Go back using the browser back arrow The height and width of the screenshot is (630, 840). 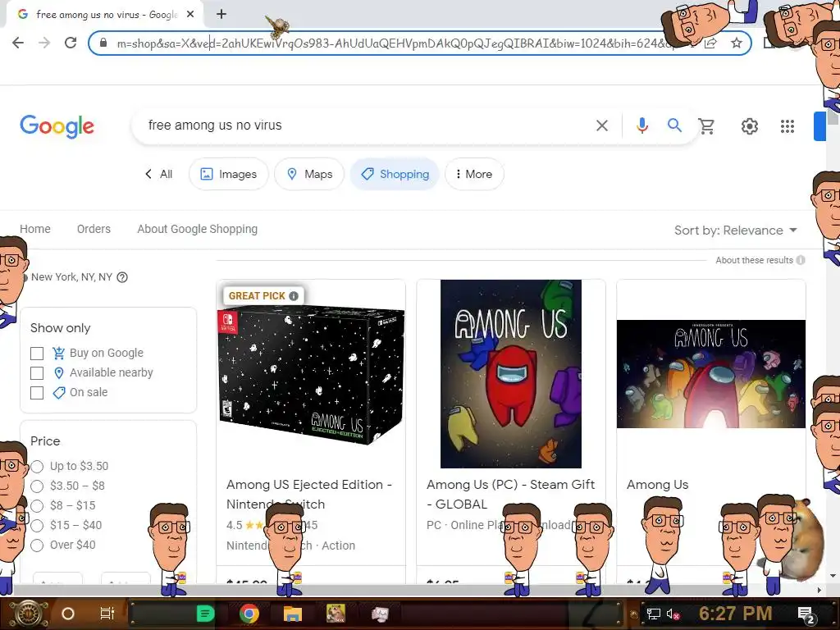18,43
